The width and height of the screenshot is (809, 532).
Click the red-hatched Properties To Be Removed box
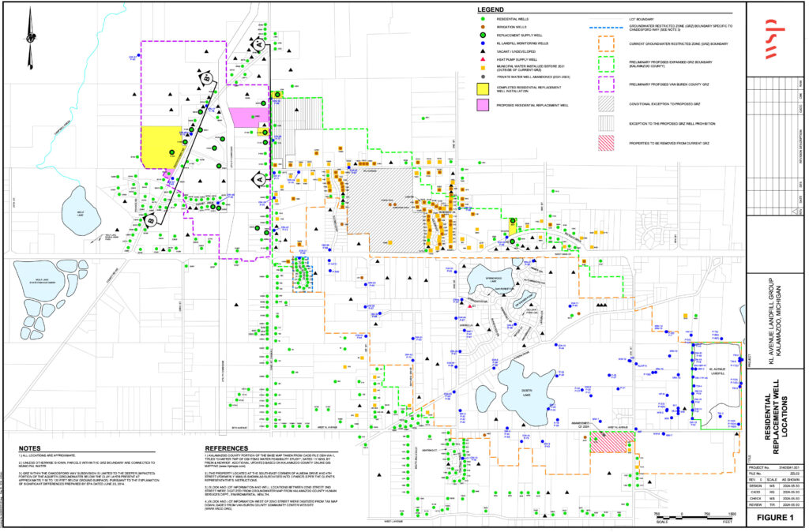(606, 143)
